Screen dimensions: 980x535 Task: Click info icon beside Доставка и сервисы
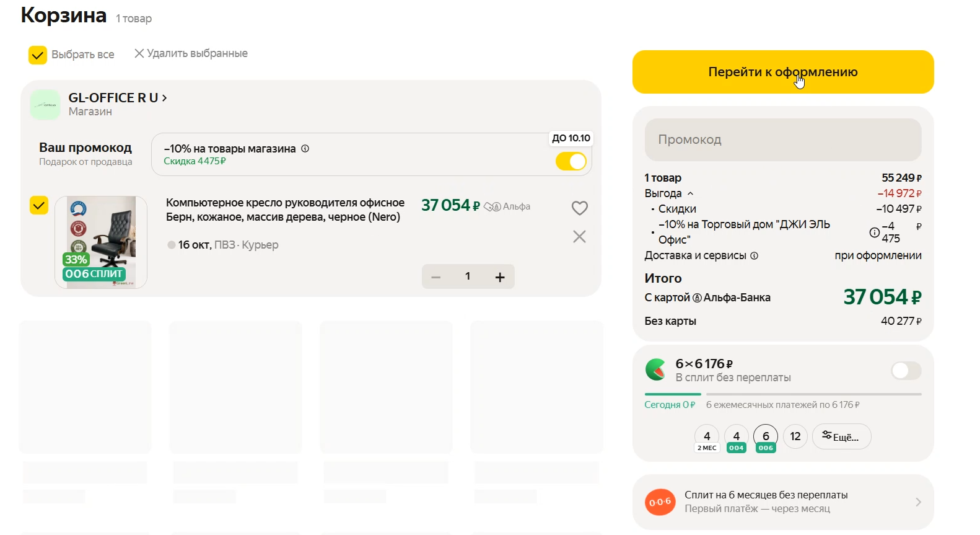click(754, 255)
